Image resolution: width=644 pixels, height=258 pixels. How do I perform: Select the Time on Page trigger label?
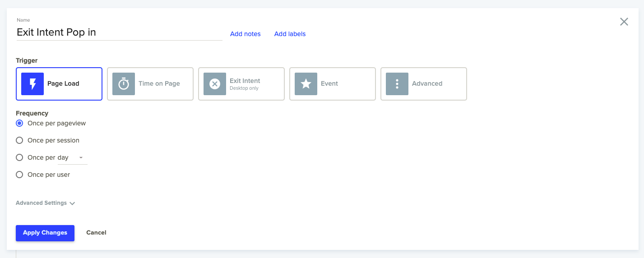pos(159,83)
